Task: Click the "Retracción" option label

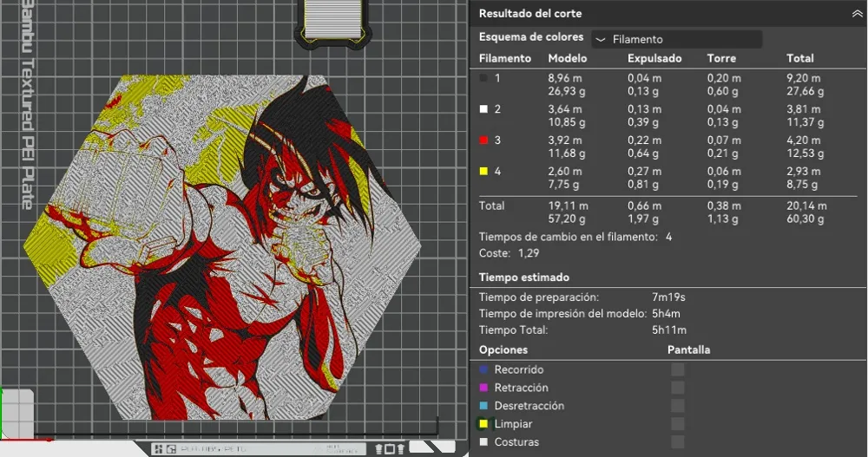Action: coord(521,388)
